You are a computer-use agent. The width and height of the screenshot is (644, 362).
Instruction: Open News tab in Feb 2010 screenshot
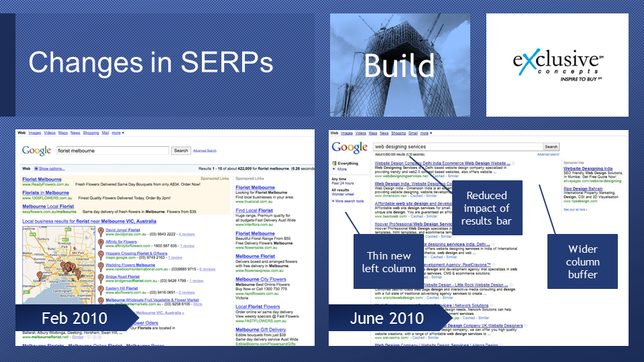75,133
